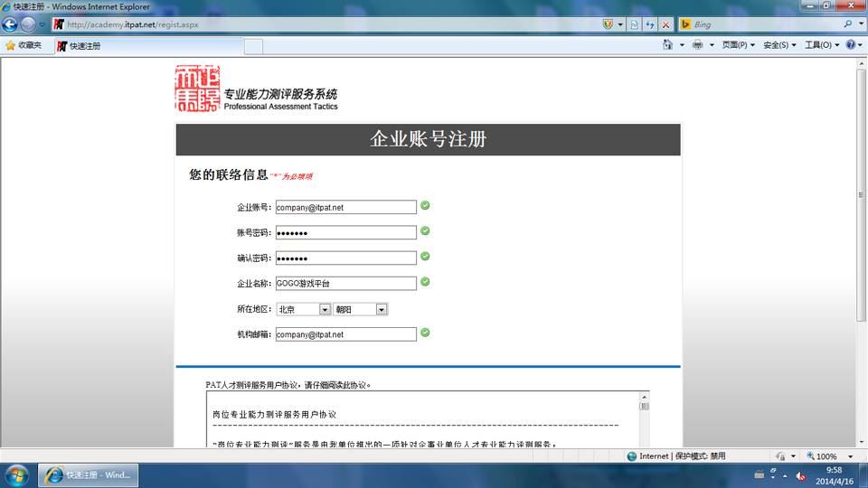This screenshot has width=868, height=488.
Task: Click the IE Back navigation button
Action: pos(10,24)
